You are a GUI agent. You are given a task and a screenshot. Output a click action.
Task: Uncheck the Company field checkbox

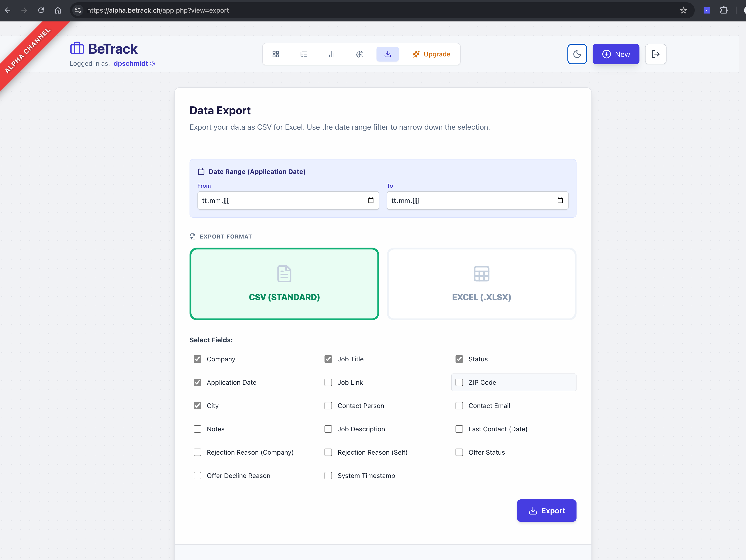(x=197, y=359)
